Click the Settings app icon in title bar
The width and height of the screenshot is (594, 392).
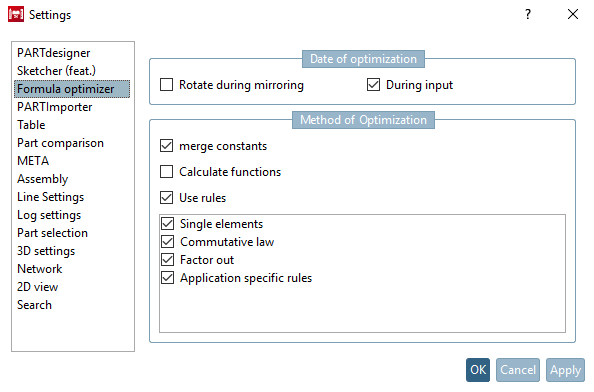[16, 14]
